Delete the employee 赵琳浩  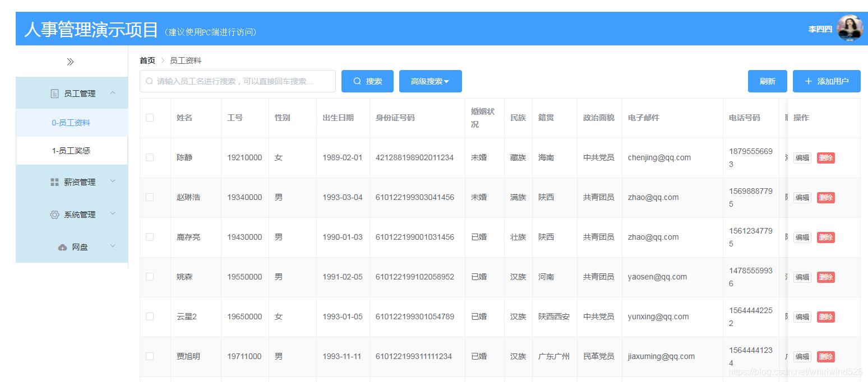[x=825, y=198]
